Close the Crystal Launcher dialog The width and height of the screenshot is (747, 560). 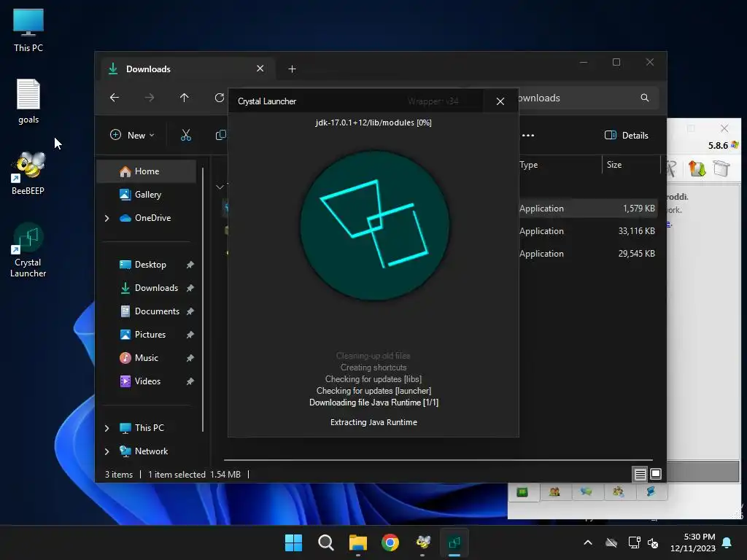pos(500,101)
